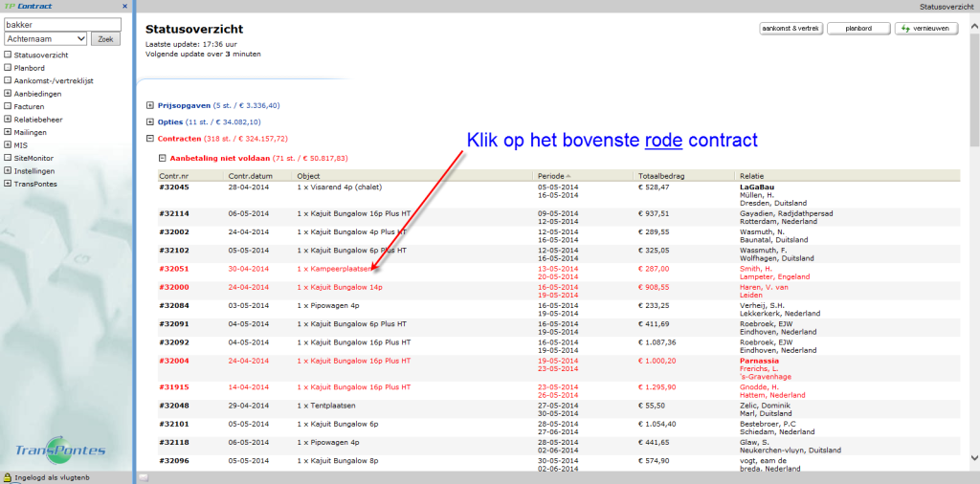Expand the Opties section

(150, 122)
